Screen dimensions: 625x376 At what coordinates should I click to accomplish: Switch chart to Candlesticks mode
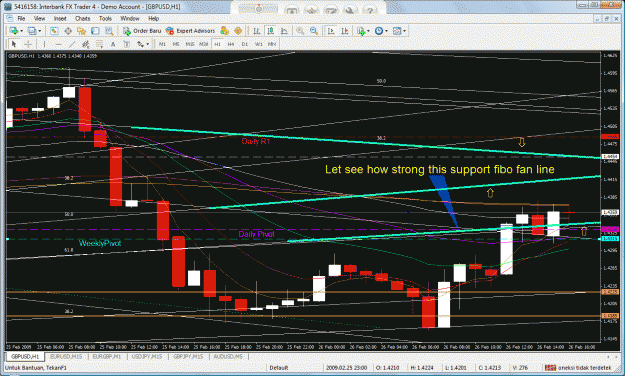click(x=271, y=31)
